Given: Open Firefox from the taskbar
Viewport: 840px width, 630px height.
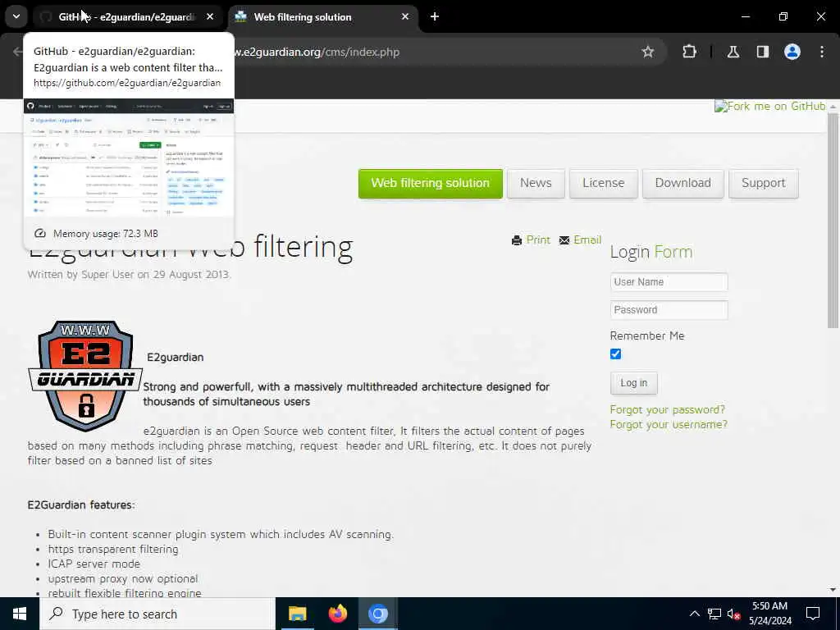Looking at the screenshot, I should click(x=337, y=614).
